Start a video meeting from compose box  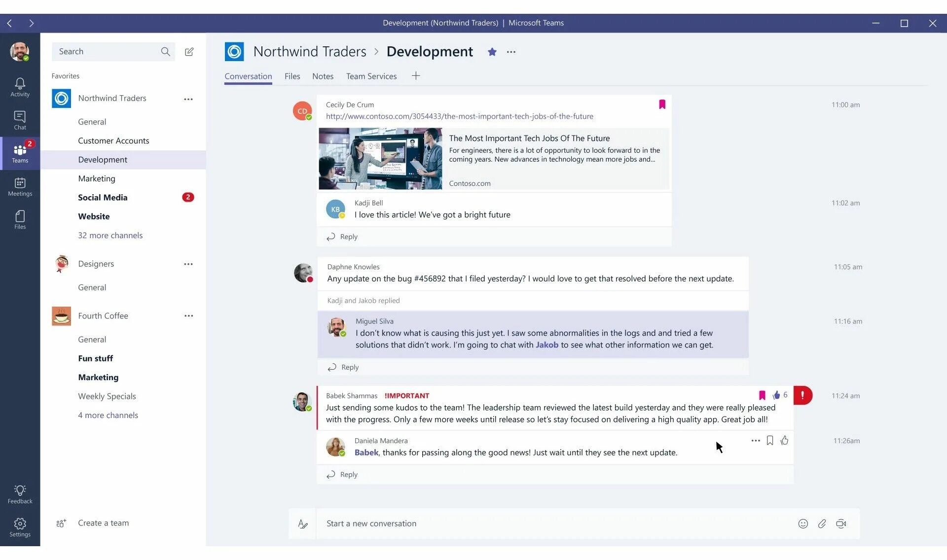841,524
